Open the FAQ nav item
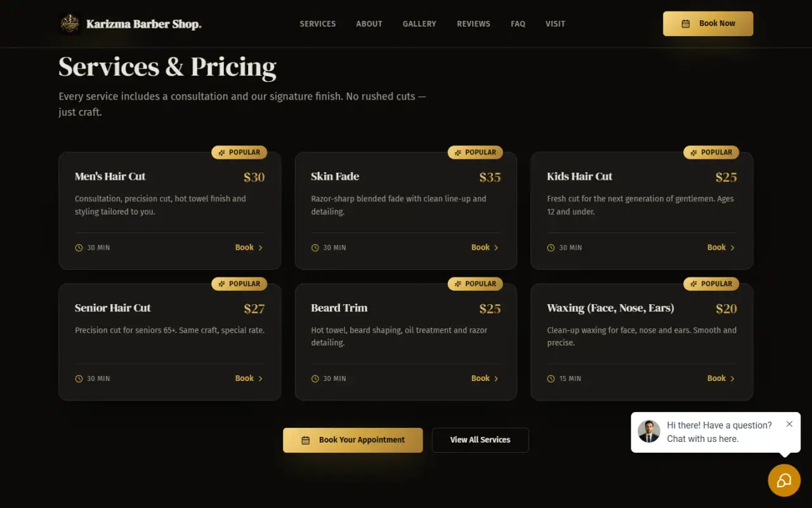This screenshot has width=812, height=508. 518,23
